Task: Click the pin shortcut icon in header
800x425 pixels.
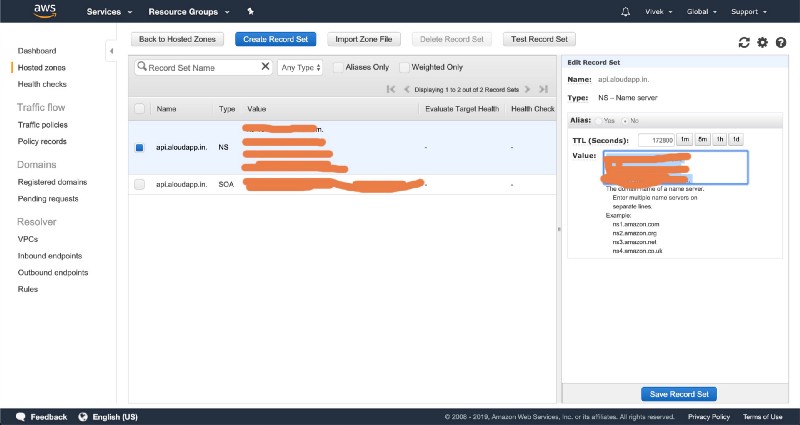Action: tap(251, 11)
